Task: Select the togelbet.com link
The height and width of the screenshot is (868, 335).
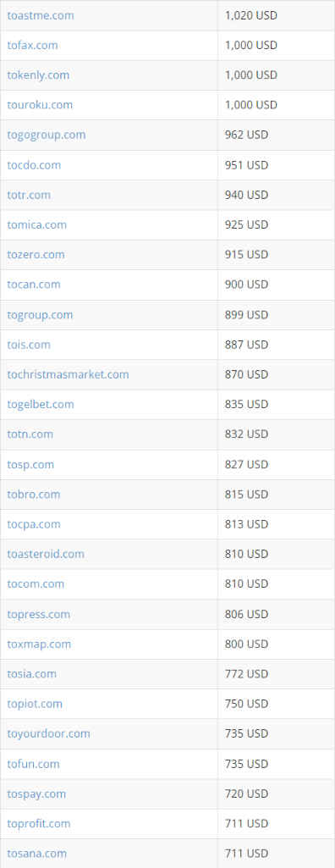Action: click(x=41, y=405)
